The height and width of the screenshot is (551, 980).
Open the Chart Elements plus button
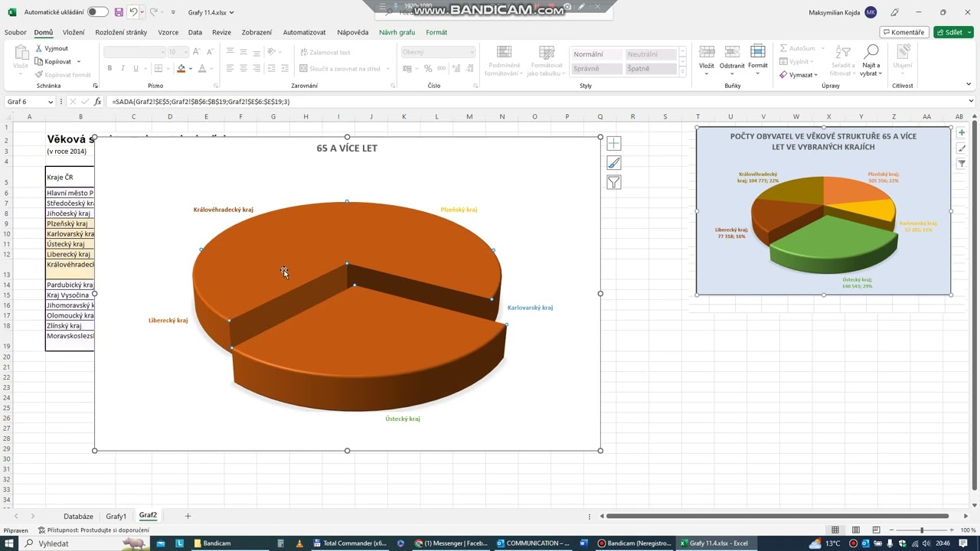pos(613,144)
